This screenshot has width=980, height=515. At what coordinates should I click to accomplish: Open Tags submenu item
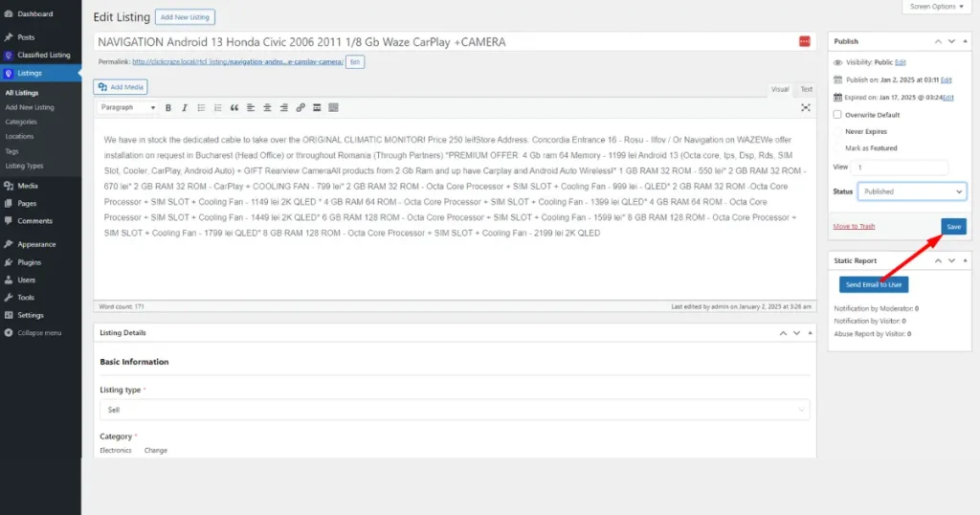point(11,151)
